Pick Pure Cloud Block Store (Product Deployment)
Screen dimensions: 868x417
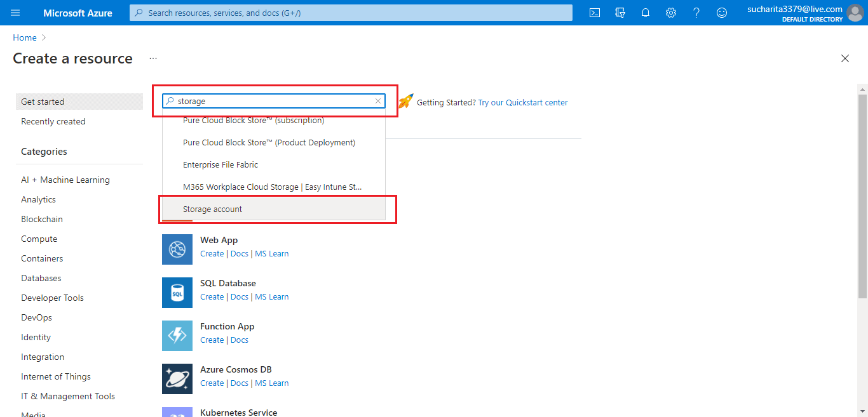(x=269, y=143)
